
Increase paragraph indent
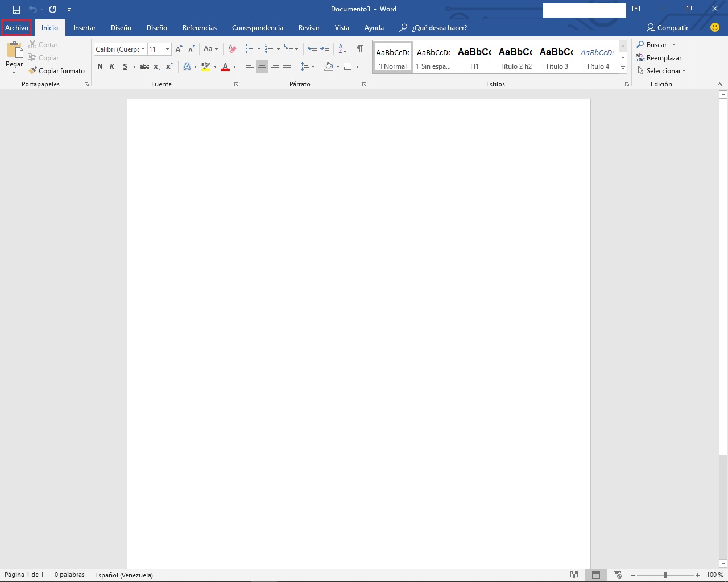click(x=325, y=49)
